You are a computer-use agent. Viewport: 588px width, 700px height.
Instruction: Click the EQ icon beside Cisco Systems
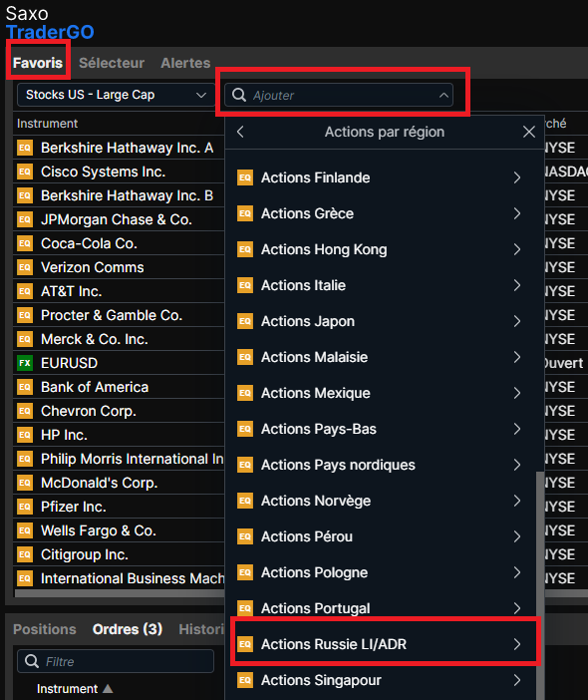coord(25,172)
